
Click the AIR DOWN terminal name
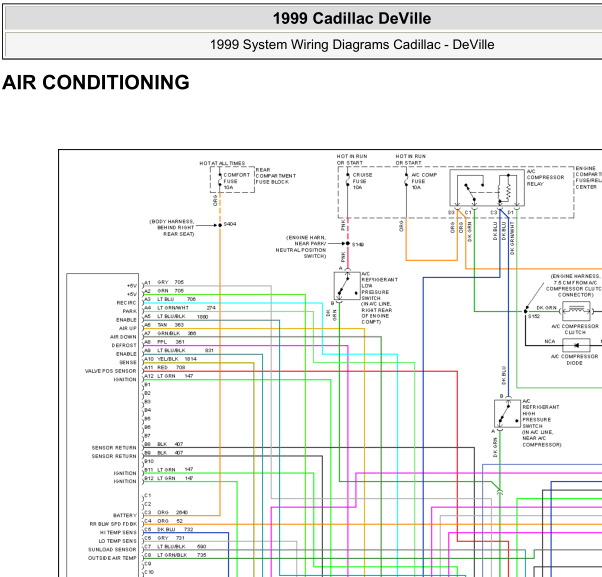tap(123, 337)
